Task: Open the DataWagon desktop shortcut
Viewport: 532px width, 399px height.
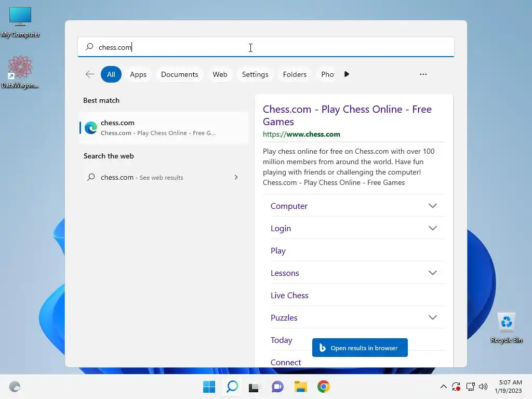Action: (x=20, y=72)
